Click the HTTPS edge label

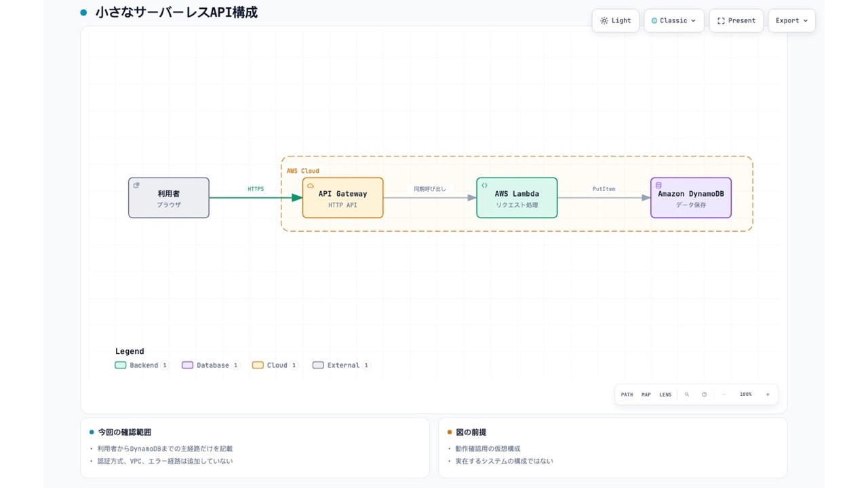coord(256,189)
